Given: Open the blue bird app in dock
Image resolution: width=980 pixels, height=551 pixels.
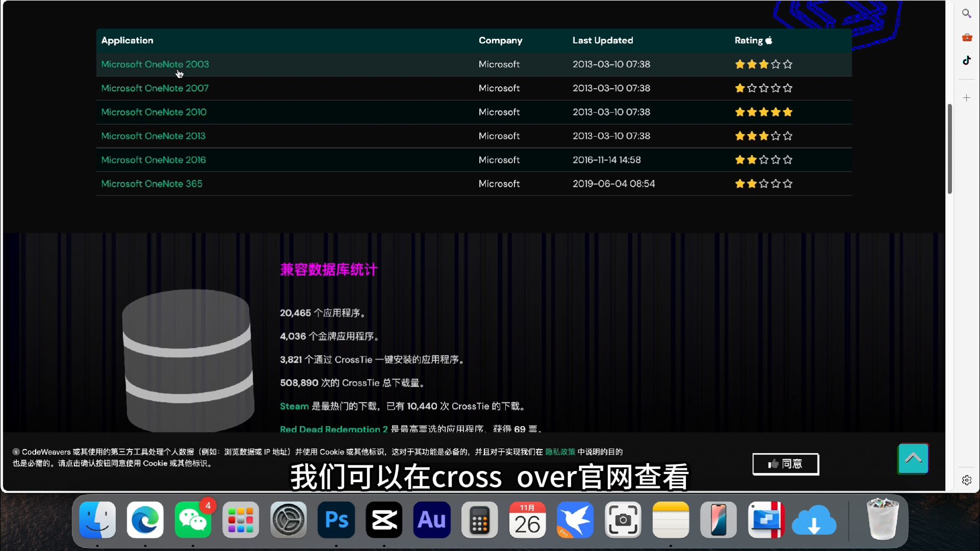Looking at the screenshot, I should click(x=575, y=520).
